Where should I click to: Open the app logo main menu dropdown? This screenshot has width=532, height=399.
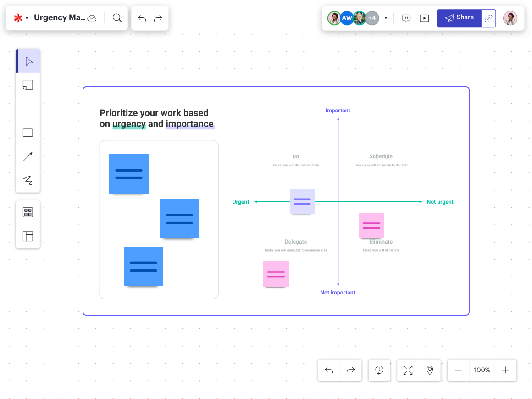click(x=21, y=18)
